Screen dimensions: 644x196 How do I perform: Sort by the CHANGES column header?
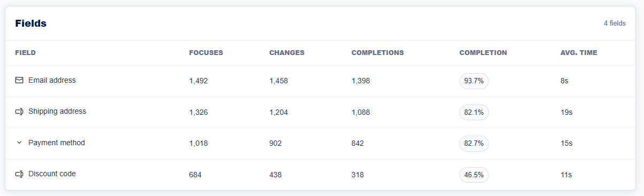(x=287, y=53)
